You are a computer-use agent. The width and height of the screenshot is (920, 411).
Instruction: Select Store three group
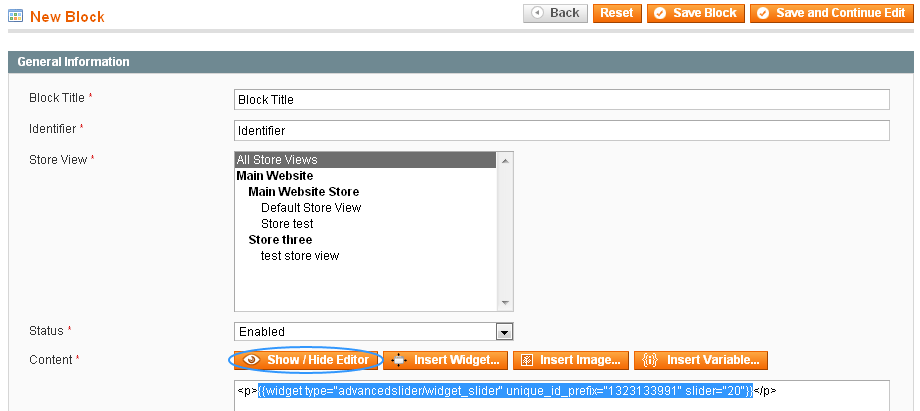366,240
